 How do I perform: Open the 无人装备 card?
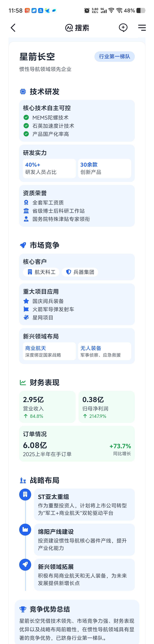pos(104,351)
